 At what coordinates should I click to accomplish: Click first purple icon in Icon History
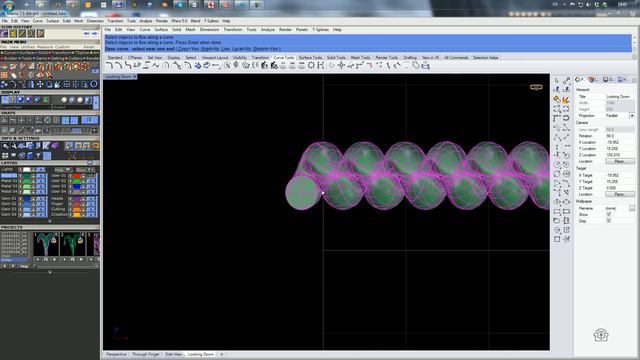coord(4,33)
